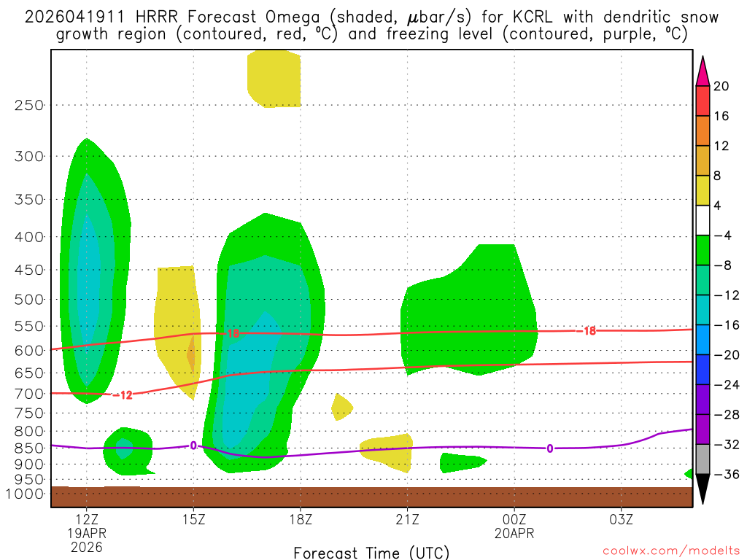Click the 550 pressure level label

pos(29,327)
